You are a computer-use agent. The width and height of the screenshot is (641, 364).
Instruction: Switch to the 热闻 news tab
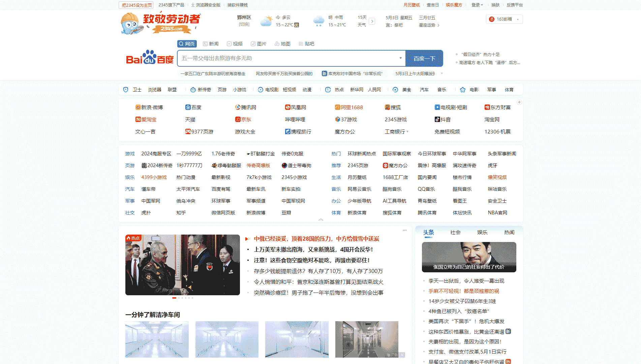[x=509, y=233]
